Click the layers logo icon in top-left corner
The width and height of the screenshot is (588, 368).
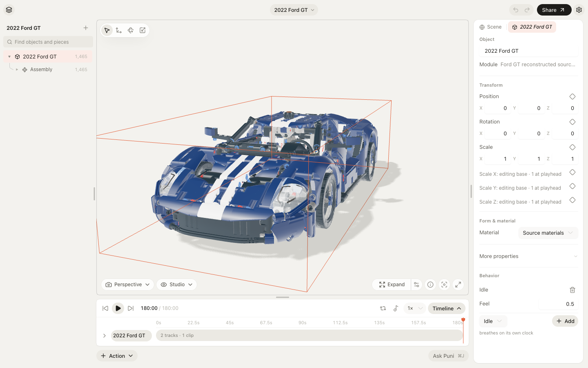9,10
